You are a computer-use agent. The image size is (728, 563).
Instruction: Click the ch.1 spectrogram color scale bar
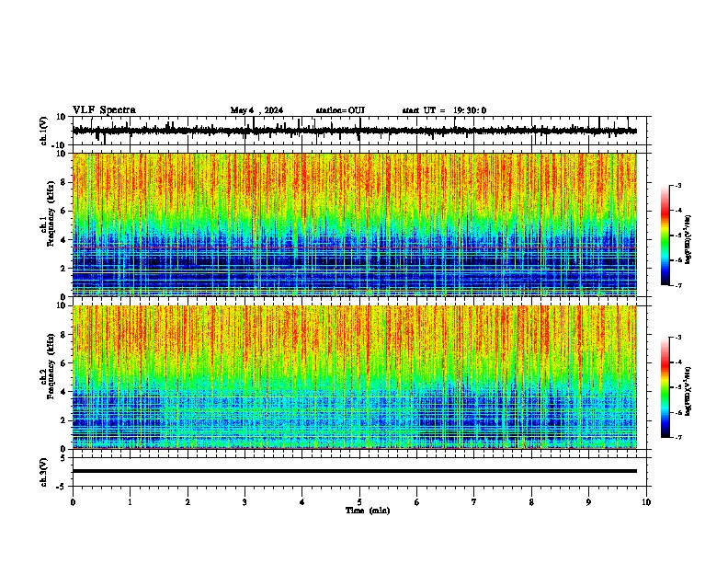coord(665,236)
